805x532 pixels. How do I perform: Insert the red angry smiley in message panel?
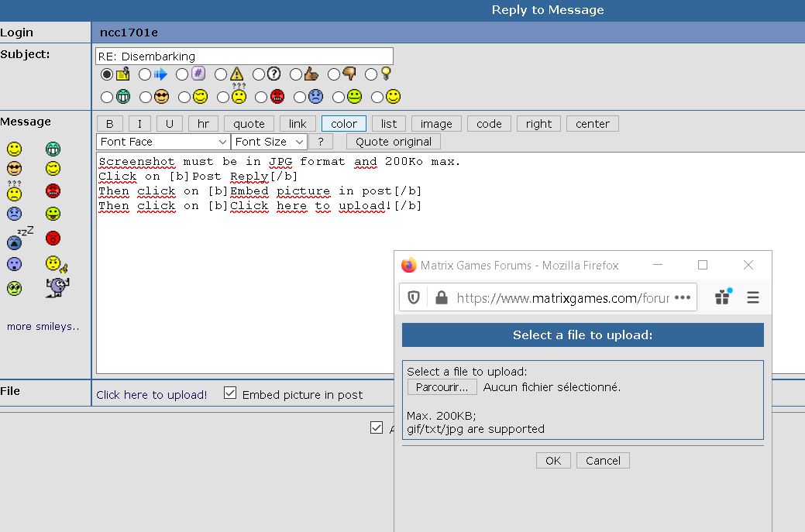53,191
